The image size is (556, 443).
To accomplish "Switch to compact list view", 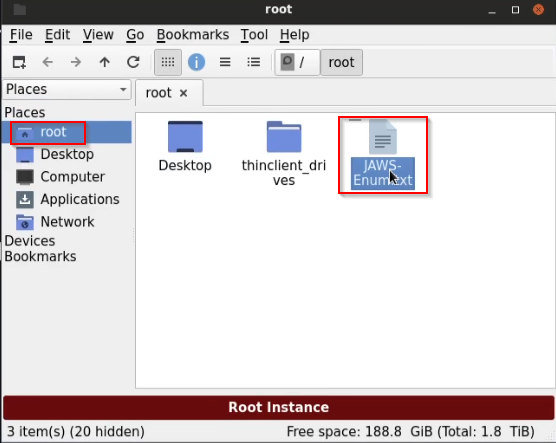I will [225, 62].
